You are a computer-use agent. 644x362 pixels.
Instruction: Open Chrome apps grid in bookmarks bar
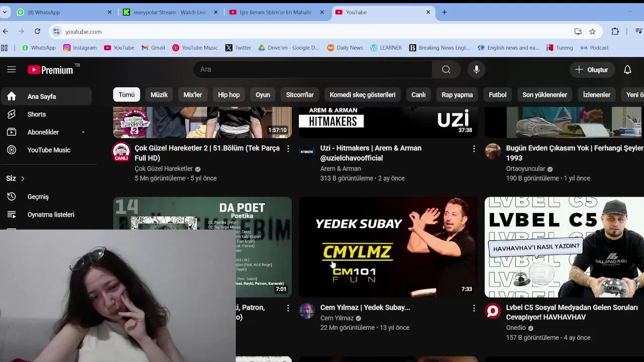click(5, 48)
